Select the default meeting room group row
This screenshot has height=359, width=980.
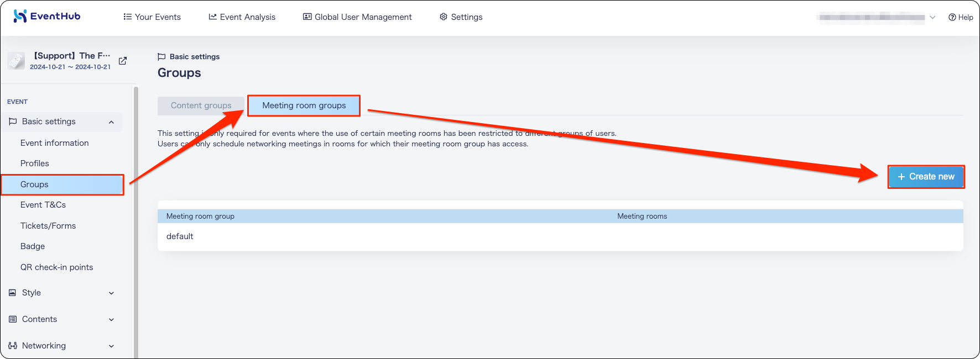tap(560, 236)
